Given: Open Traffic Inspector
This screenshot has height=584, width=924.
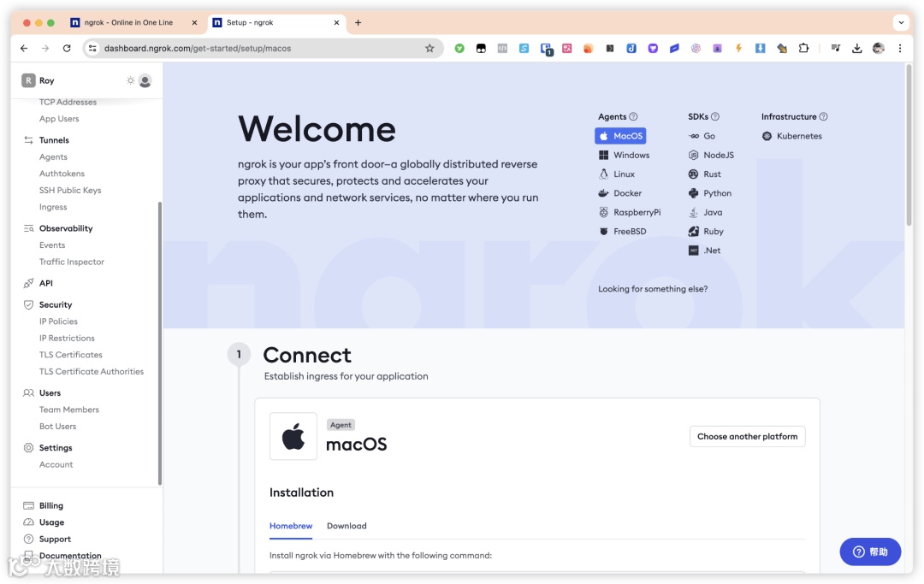Looking at the screenshot, I should click(71, 262).
